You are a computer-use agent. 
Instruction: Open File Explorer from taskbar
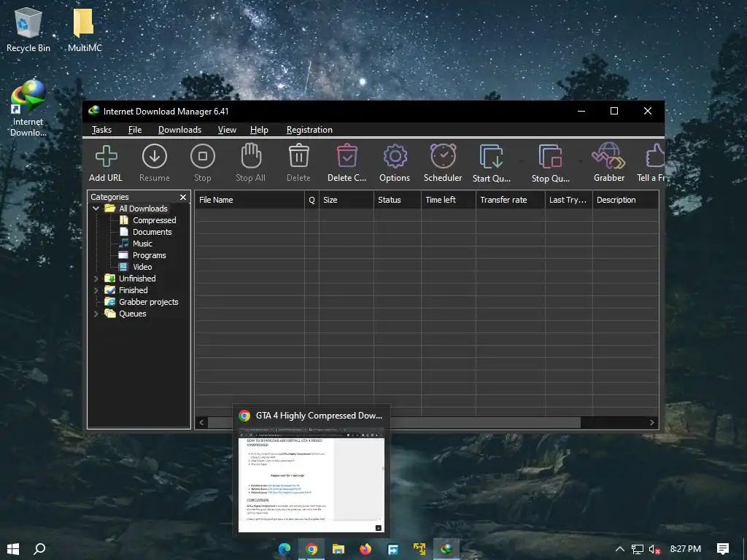coord(338,549)
